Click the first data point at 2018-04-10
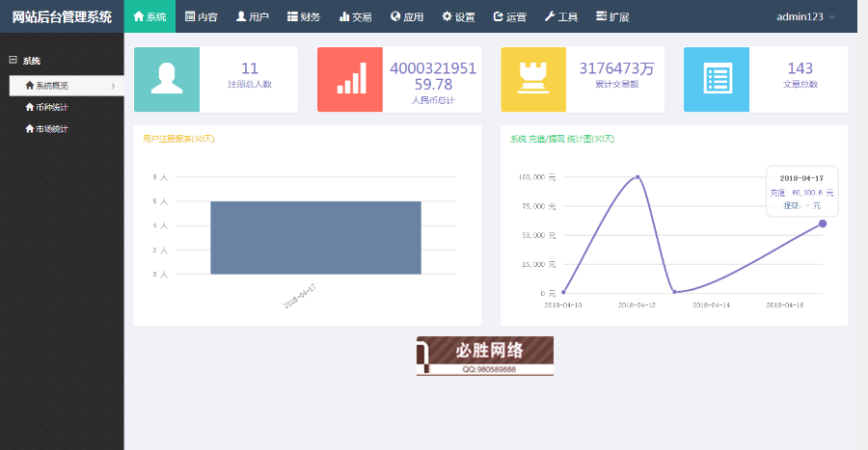Viewport: 868px width, 450px height. 563,292
